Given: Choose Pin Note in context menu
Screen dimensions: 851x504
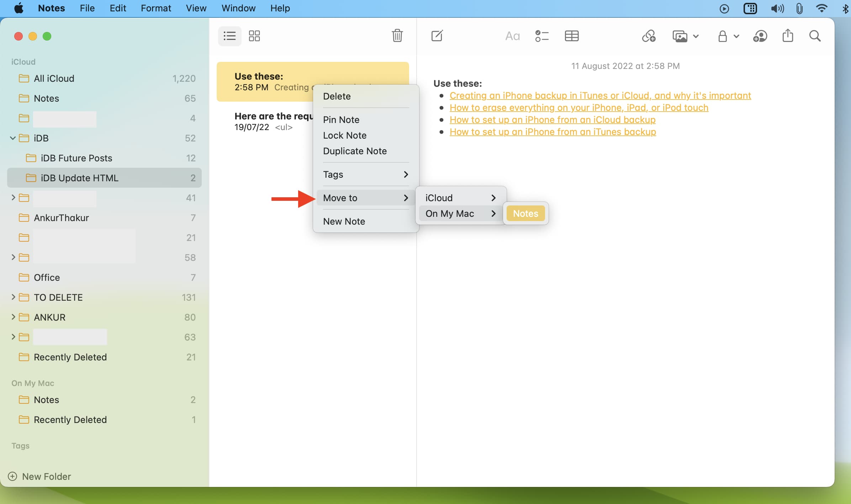Looking at the screenshot, I should tap(366, 120).
